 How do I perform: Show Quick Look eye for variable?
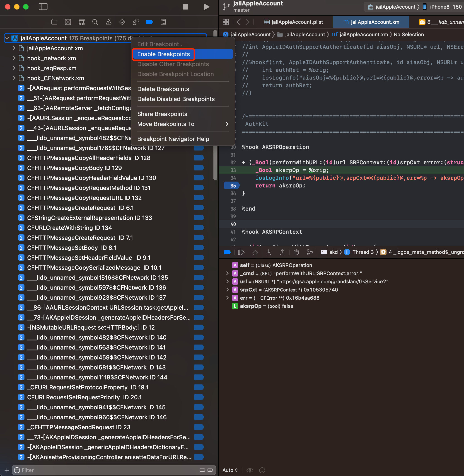pos(250,470)
